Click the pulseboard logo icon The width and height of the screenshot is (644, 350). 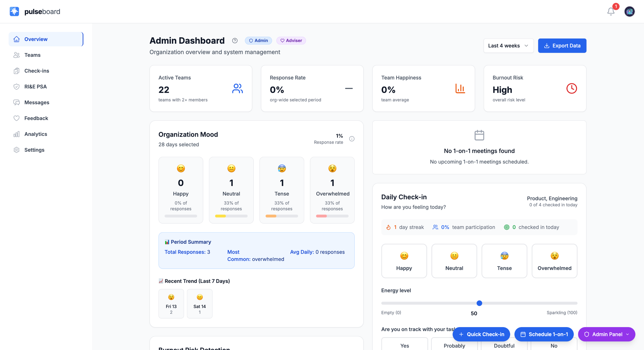14,12
